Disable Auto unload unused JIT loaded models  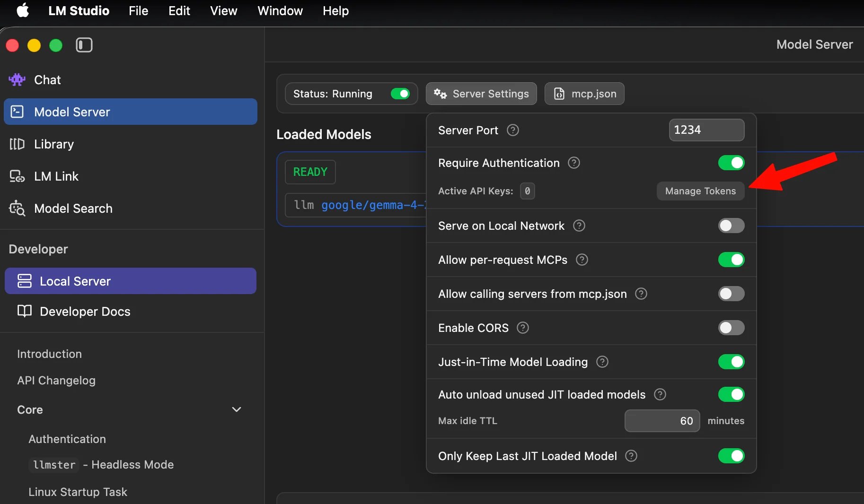[x=731, y=394]
